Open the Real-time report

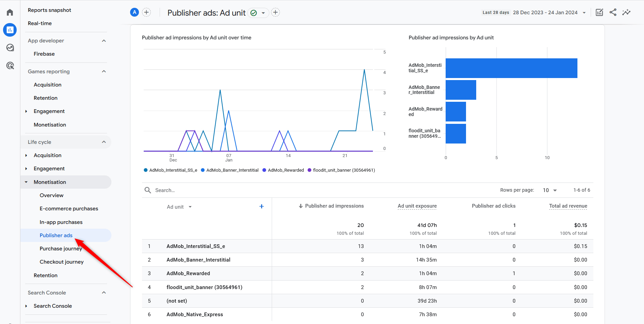pyautogui.click(x=40, y=23)
